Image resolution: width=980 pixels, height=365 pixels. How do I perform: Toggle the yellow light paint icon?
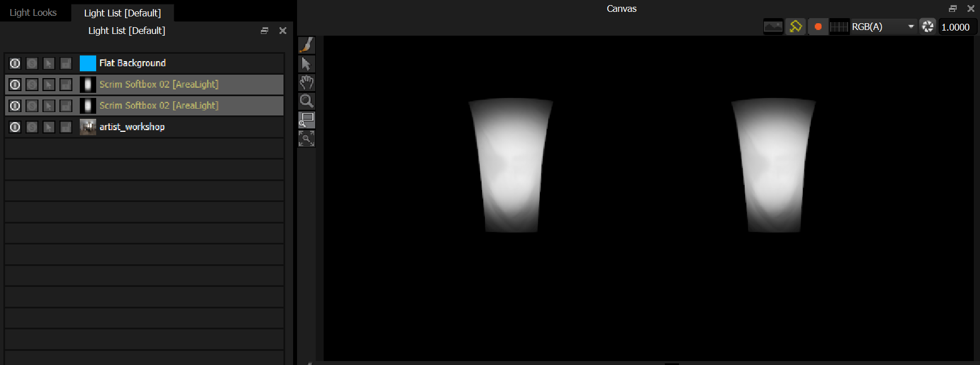coord(796,27)
